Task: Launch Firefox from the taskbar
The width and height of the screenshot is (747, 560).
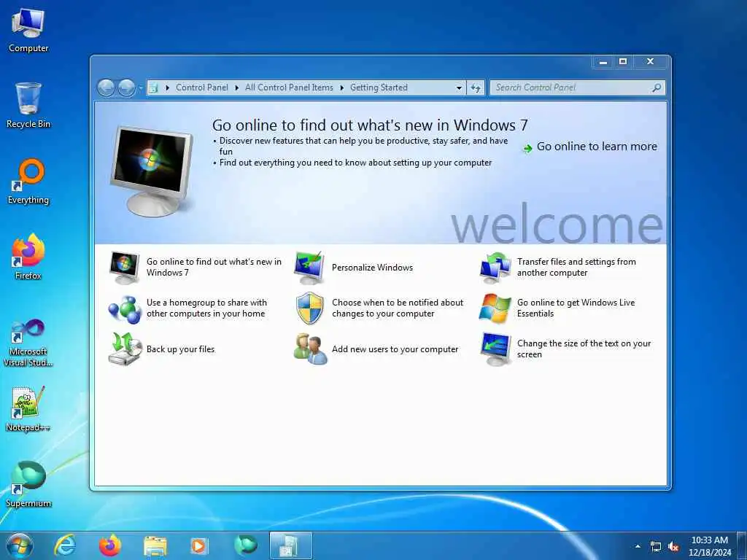Action: (109, 545)
